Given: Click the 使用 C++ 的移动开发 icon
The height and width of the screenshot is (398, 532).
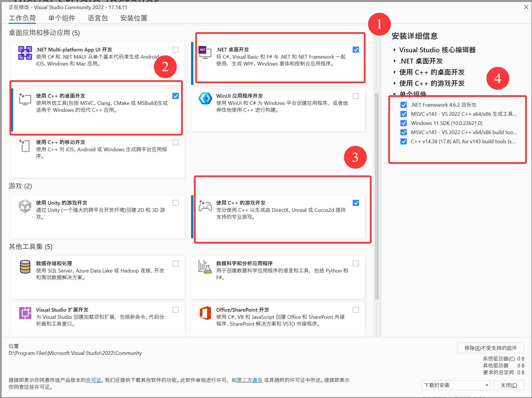Looking at the screenshot, I should [x=25, y=146].
